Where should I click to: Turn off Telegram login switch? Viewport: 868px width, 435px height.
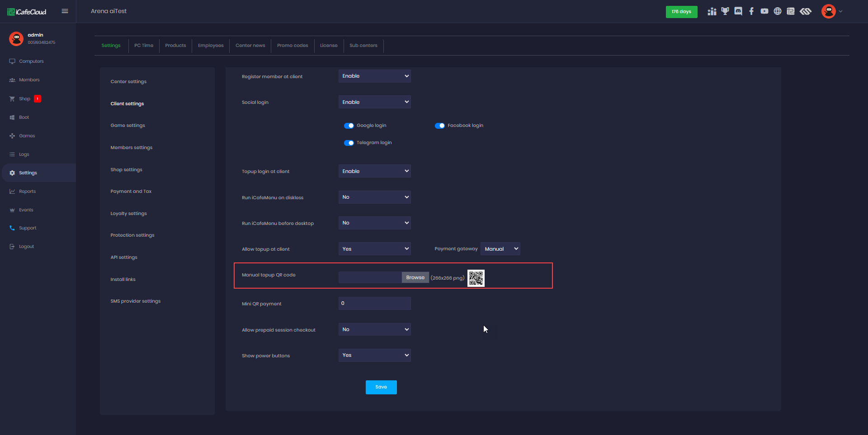[349, 143]
